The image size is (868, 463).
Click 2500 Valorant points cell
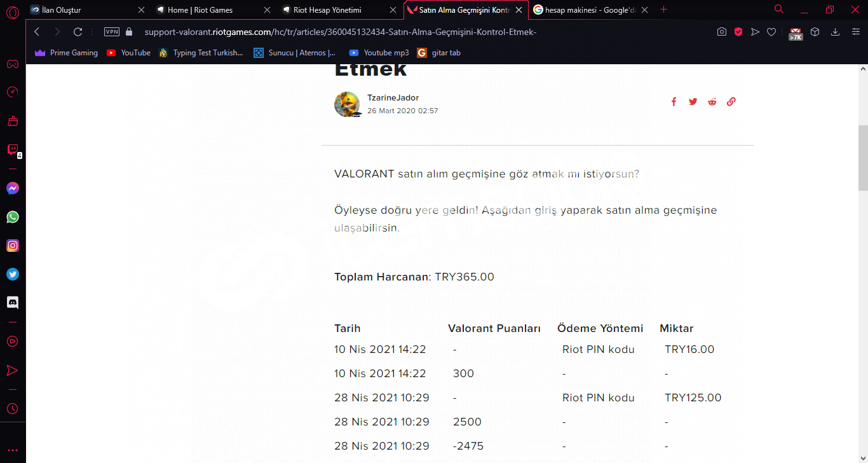click(x=467, y=422)
